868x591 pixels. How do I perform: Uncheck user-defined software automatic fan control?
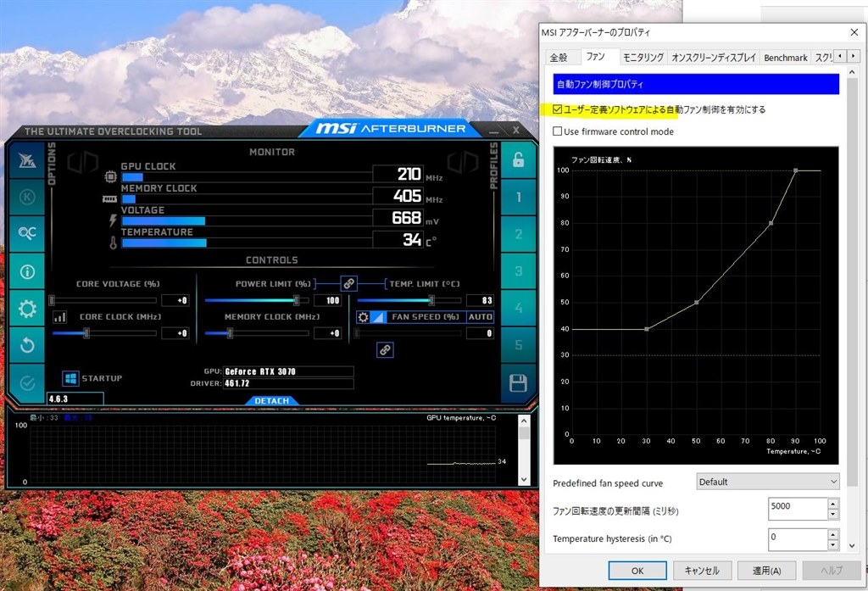pyautogui.click(x=558, y=109)
